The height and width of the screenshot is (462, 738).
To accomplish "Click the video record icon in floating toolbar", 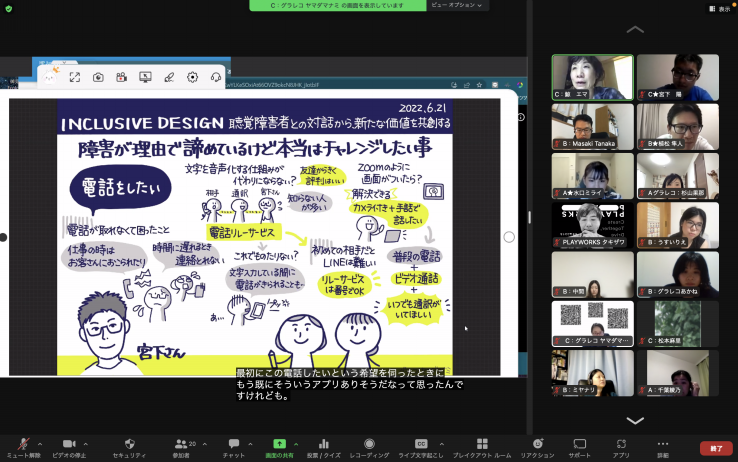I will click(x=121, y=77).
